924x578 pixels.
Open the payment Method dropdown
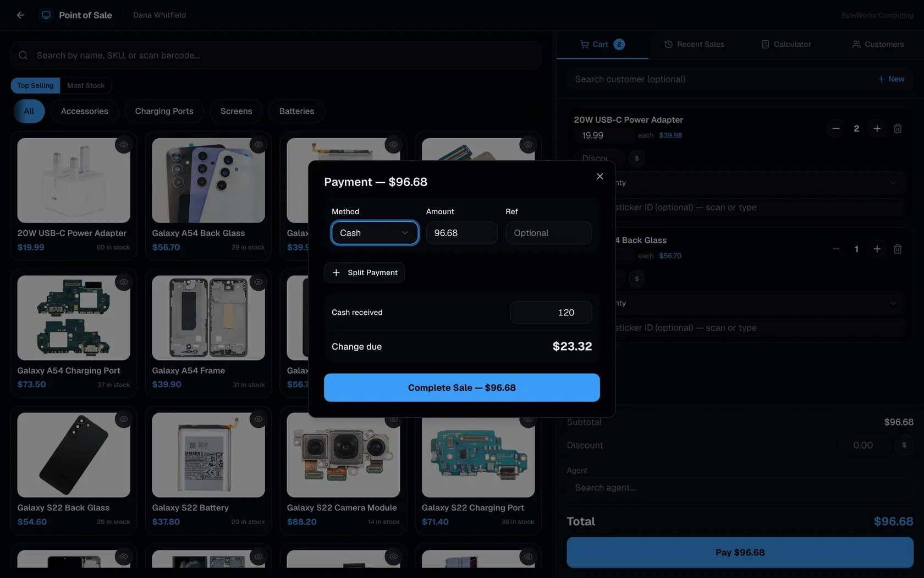(375, 233)
